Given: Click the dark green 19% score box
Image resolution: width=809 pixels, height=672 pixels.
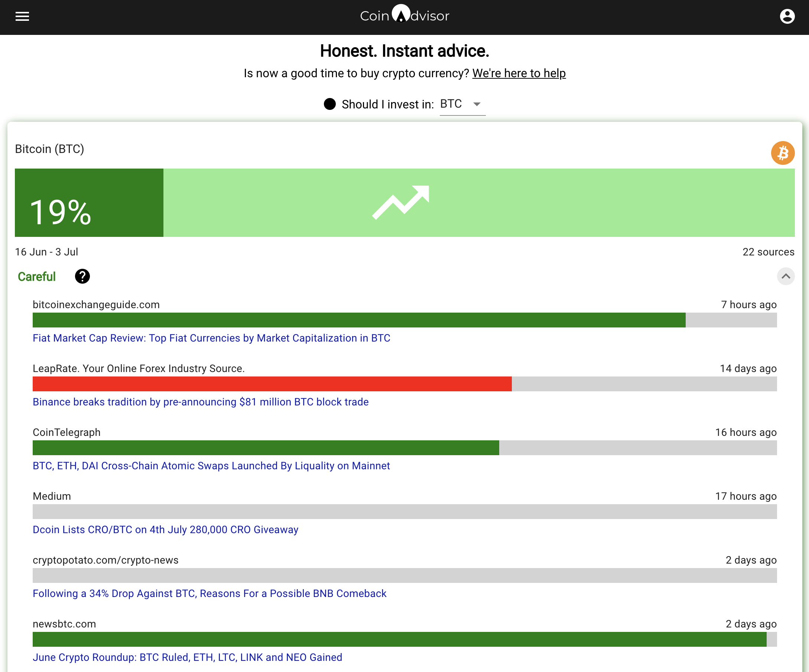Looking at the screenshot, I should [89, 203].
